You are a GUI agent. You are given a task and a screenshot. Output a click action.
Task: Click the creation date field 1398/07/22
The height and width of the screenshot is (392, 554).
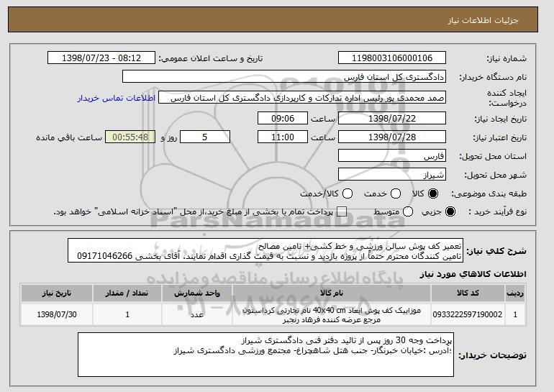pyautogui.click(x=392, y=118)
